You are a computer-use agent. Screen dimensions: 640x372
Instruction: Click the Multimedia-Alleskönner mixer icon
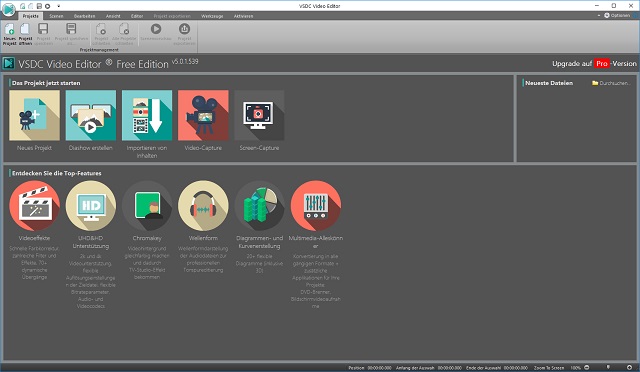pos(316,206)
